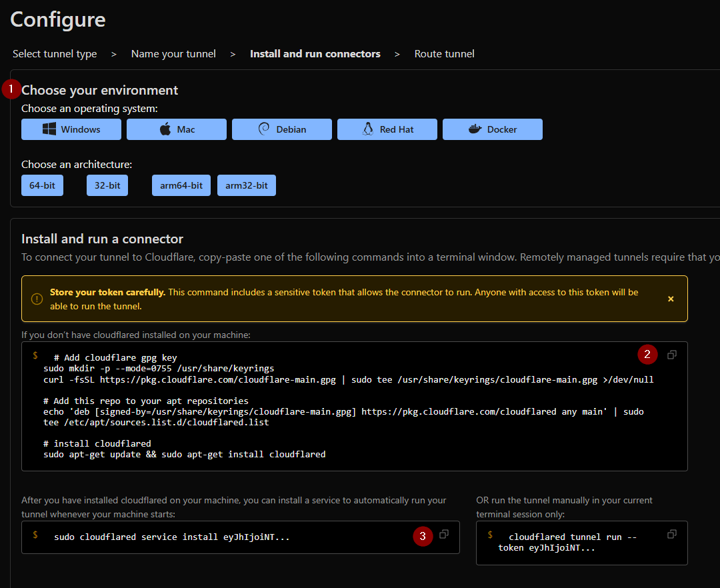The width and height of the screenshot is (720, 588).
Task: Click the step 1 annotation marker
Action: pos(10,88)
